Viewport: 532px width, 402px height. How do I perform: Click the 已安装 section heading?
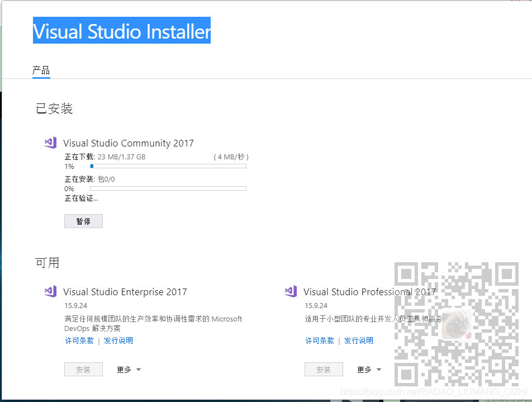(x=53, y=108)
